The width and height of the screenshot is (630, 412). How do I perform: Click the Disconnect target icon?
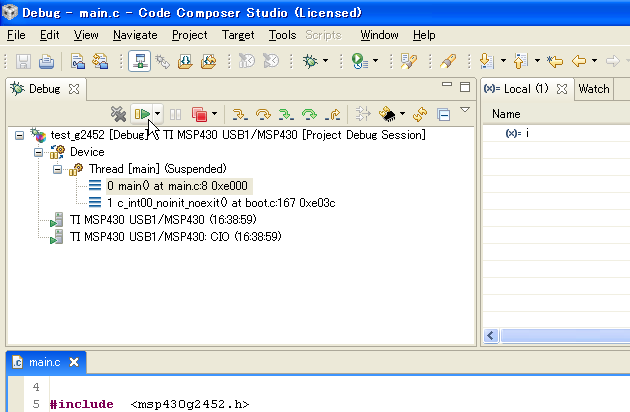point(118,114)
